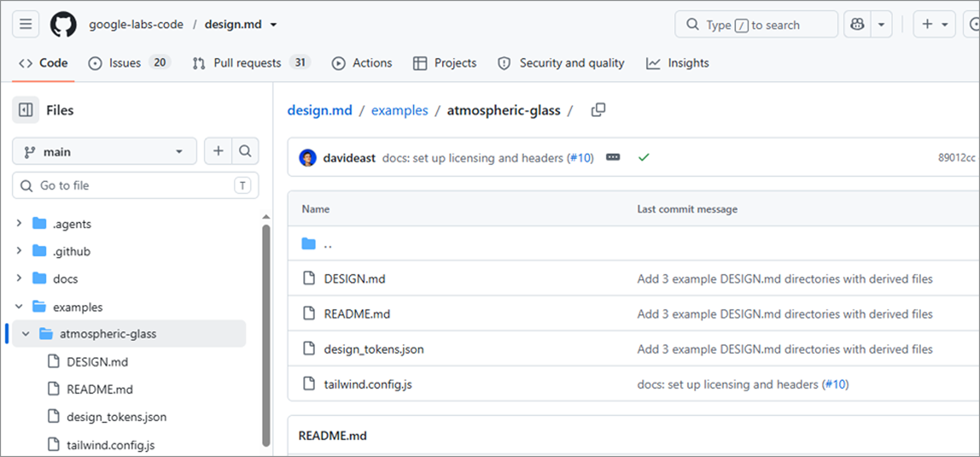This screenshot has width=980, height=457.
Task: Select examples folder in file tree
Action: 78,307
